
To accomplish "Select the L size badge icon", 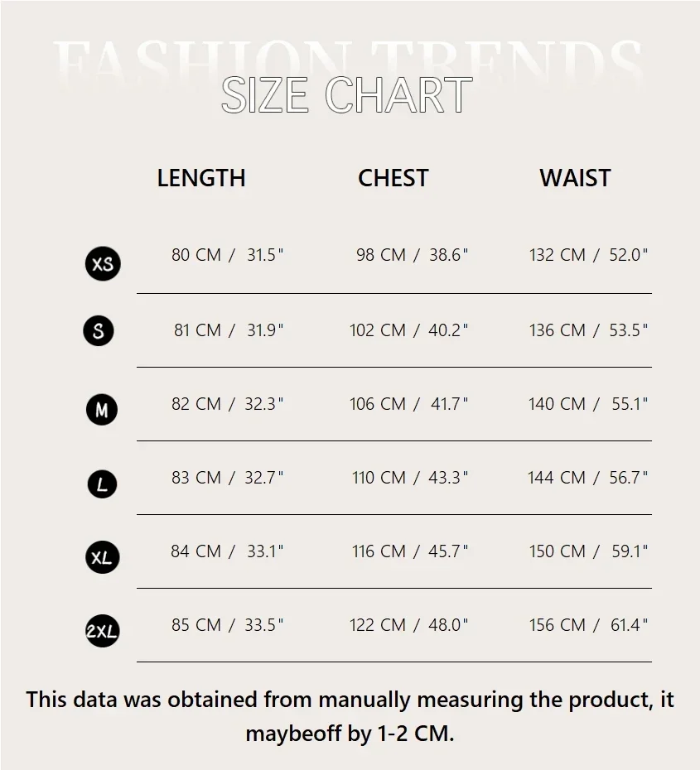I will (102, 484).
